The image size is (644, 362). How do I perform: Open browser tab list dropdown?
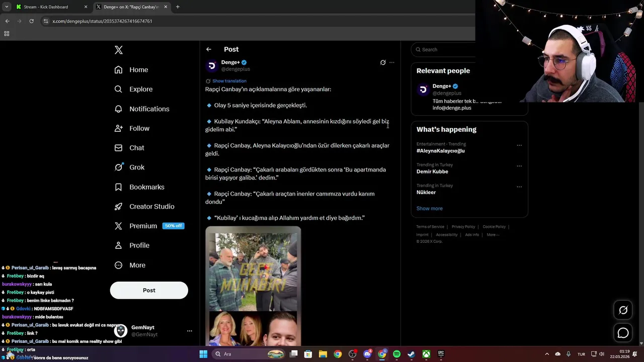(7, 7)
